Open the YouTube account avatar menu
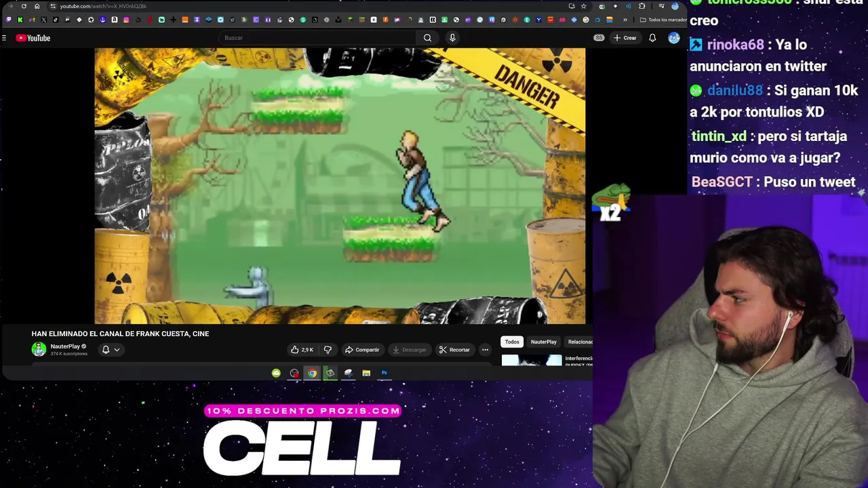Viewport: 868px width, 488px height. click(x=673, y=38)
